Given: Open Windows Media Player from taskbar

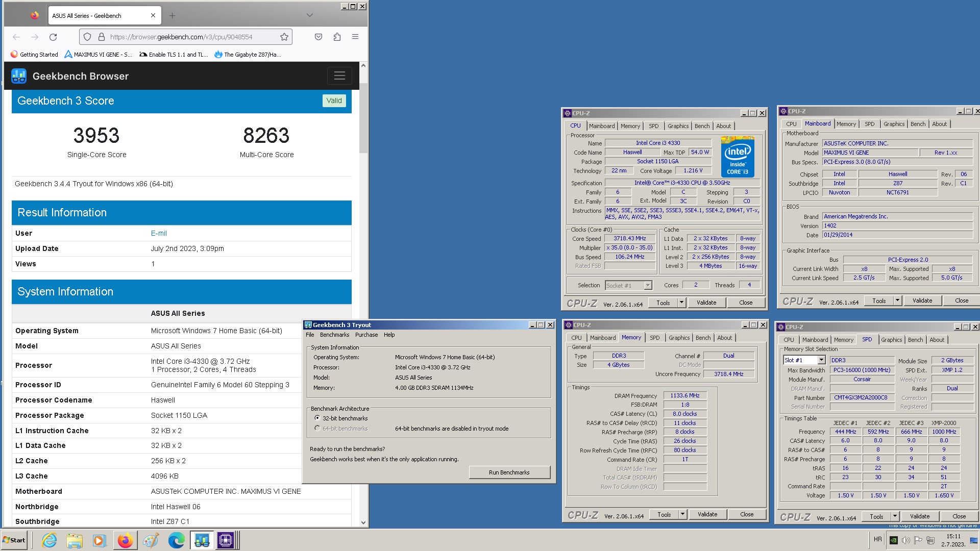Looking at the screenshot, I should [x=99, y=540].
